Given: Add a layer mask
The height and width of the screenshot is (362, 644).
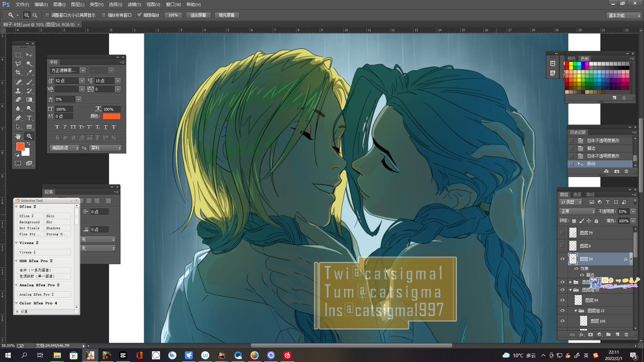Looking at the screenshot, I should click(590, 334).
